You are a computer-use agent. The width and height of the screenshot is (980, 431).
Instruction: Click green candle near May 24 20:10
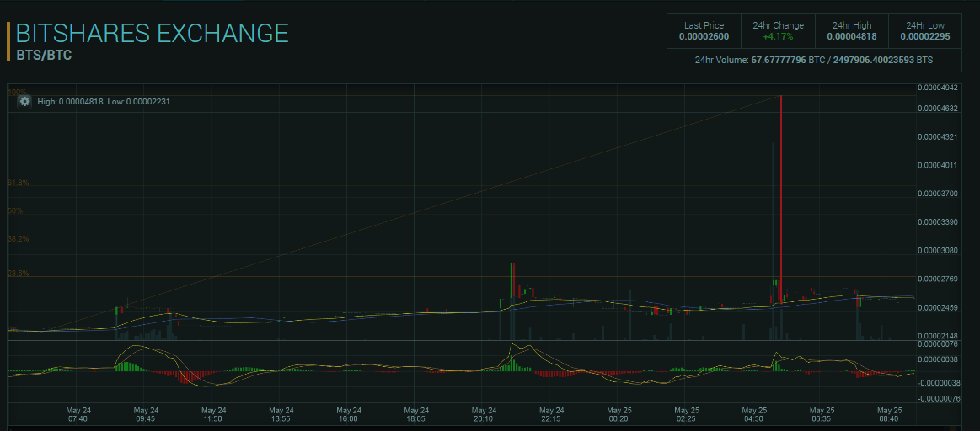point(511,279)
